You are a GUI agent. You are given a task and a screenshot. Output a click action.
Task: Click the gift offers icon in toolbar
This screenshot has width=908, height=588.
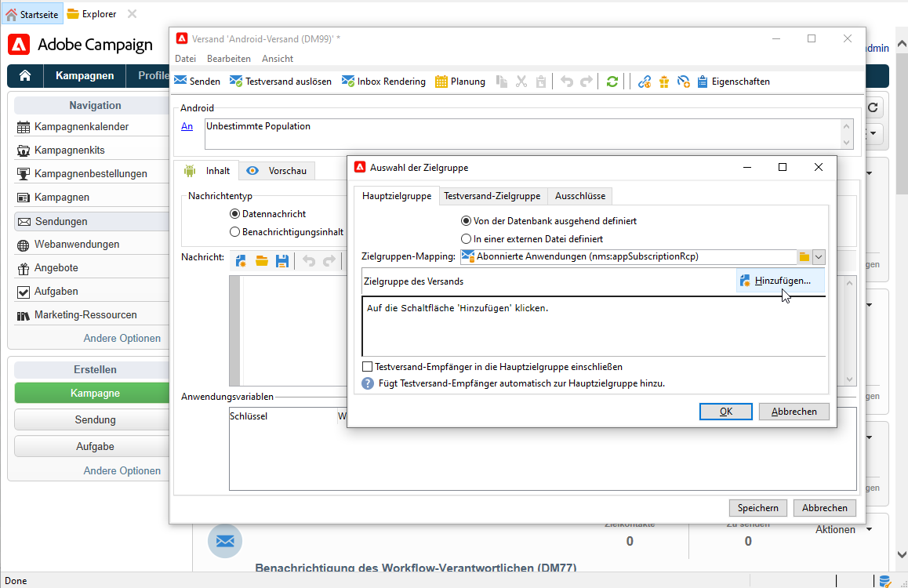point(664,82)
